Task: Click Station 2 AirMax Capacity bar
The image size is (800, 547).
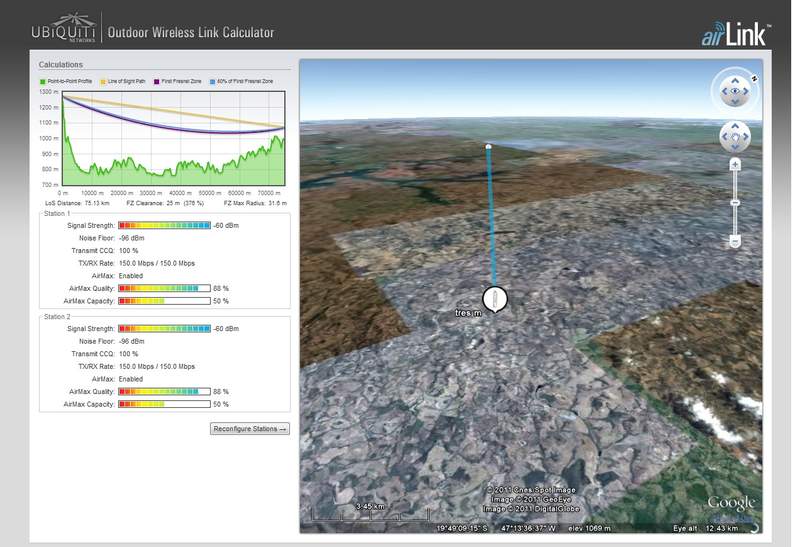Action: point(164,404)
